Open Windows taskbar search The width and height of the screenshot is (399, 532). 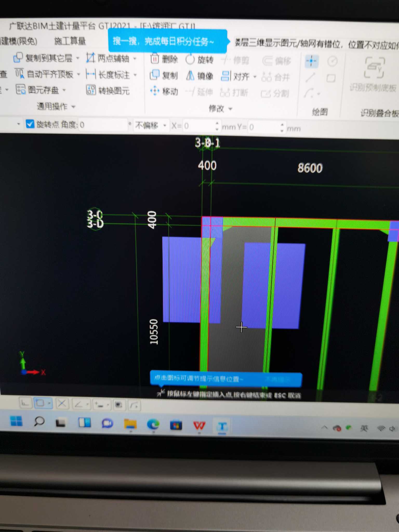(39, 421)
